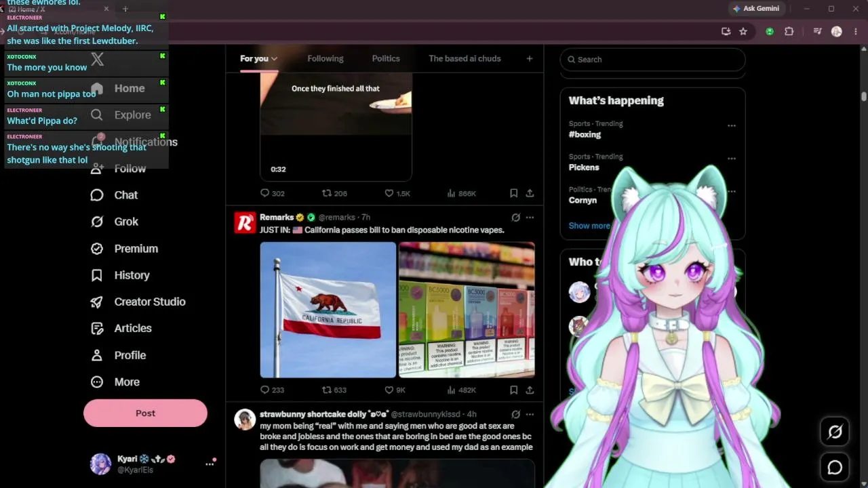Click the pink Post button
This screenshot has width=868, height=488.
[145, 413]
